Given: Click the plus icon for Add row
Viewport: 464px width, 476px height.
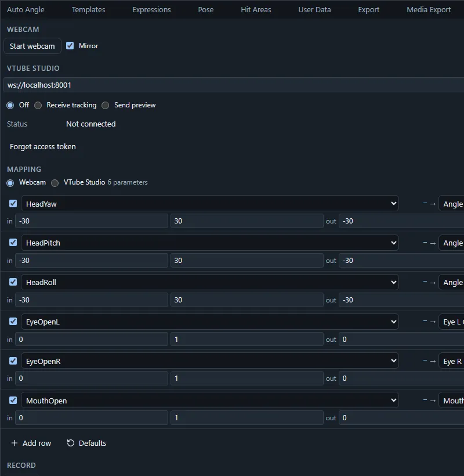Looking at the screenshot, I should 14,443.
